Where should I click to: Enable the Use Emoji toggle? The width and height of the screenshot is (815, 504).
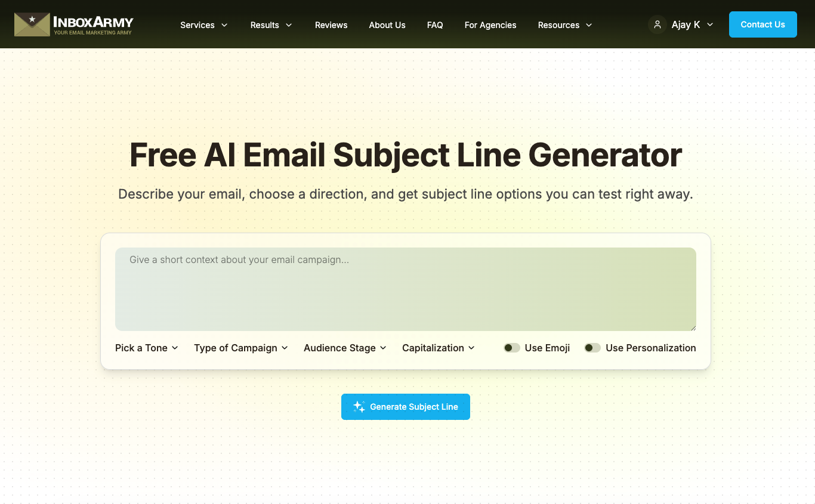(x=511, y=348)
